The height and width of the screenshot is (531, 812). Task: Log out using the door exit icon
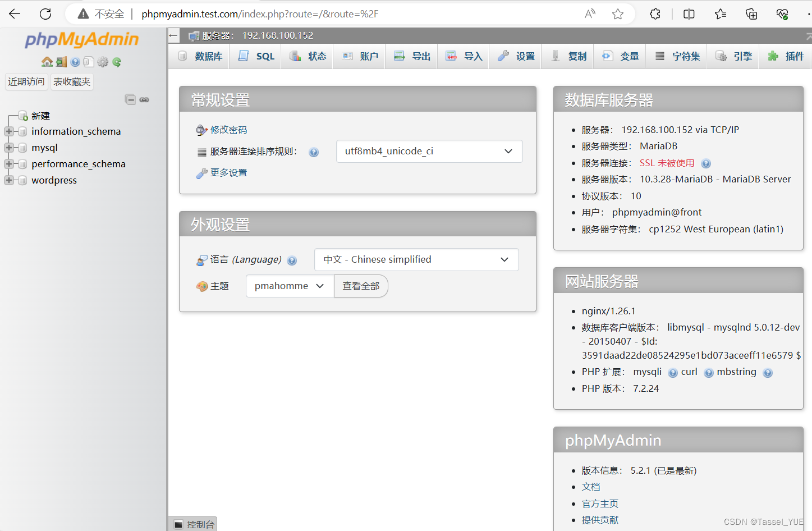pyautogui.click(x=61, y=62)
